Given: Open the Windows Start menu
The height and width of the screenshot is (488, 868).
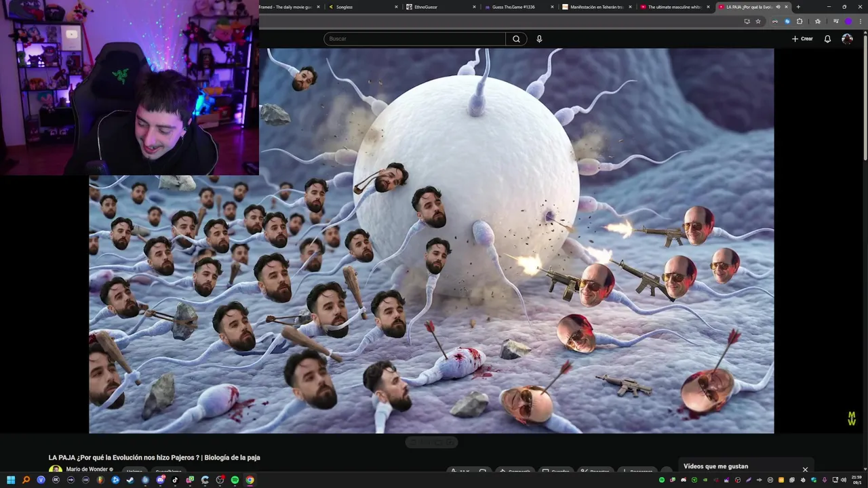Looking at the screenshot, I should (11, 480).
